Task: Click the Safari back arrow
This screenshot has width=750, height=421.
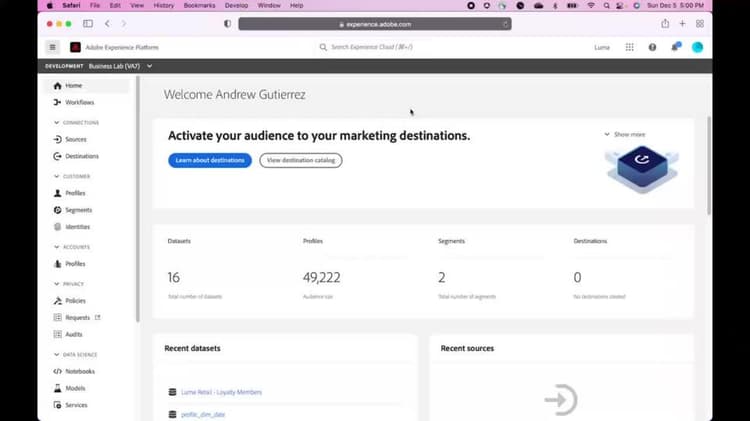Action: click(107, 23)
